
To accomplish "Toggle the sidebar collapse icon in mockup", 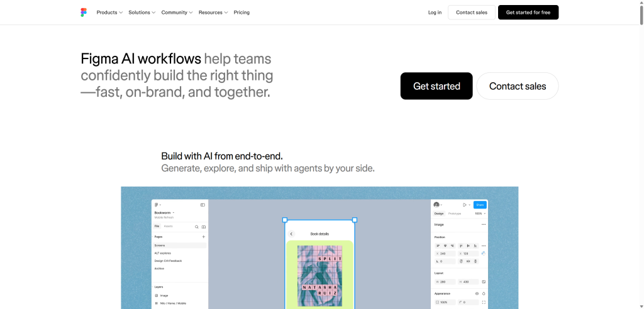I will pos(203,205).
